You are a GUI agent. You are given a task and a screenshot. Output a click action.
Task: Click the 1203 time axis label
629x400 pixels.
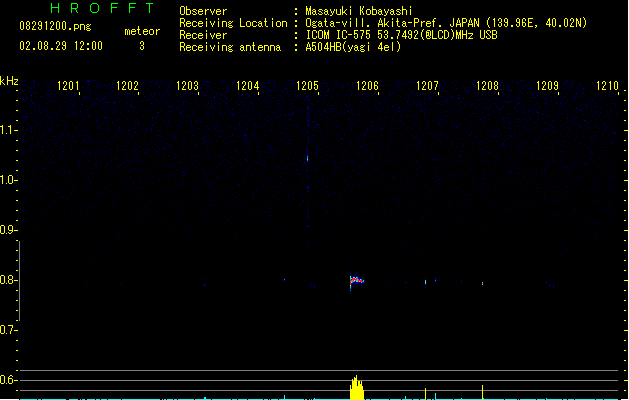click(x=187, y=86)
